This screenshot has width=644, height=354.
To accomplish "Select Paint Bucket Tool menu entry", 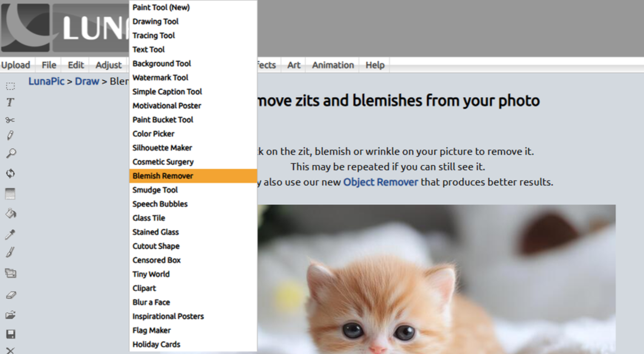I will coord(193,120).
